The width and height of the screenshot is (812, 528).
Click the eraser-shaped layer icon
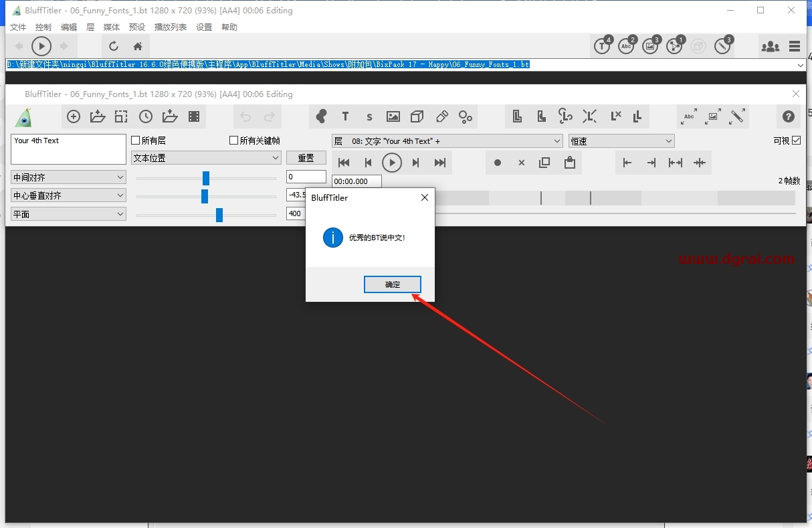tap(441, 116)
